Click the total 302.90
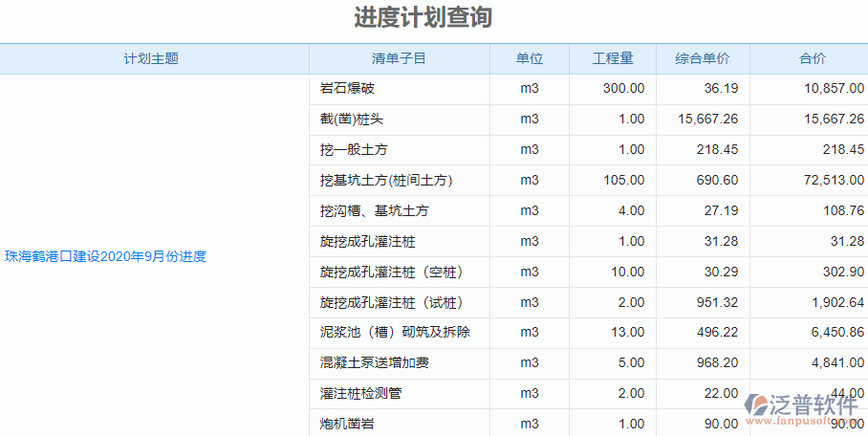 [844, 272]
